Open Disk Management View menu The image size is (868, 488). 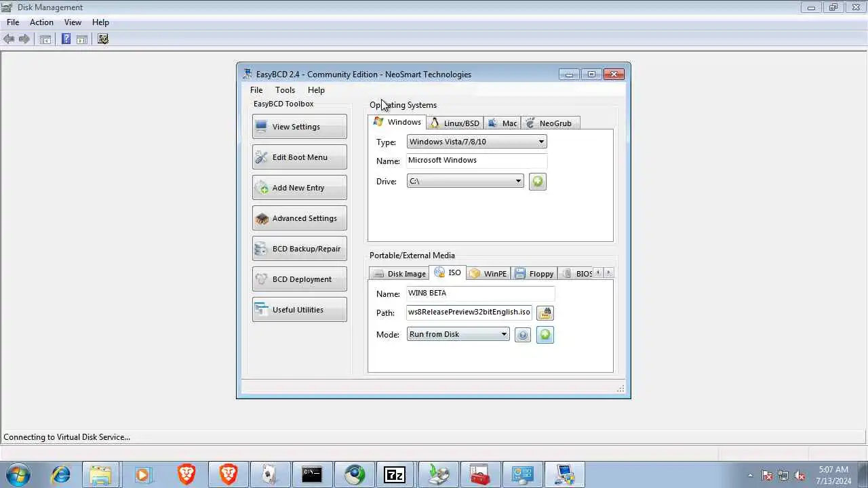(73, 22)
